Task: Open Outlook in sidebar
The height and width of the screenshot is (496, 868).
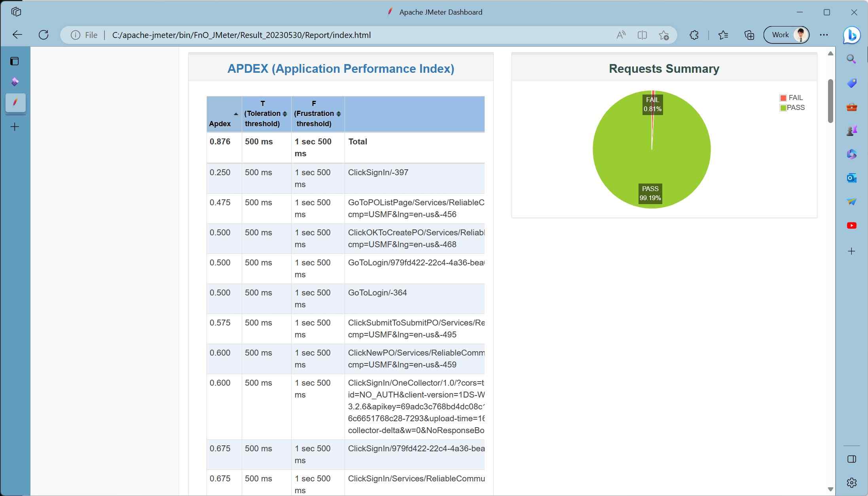Action: coord(851,178)
